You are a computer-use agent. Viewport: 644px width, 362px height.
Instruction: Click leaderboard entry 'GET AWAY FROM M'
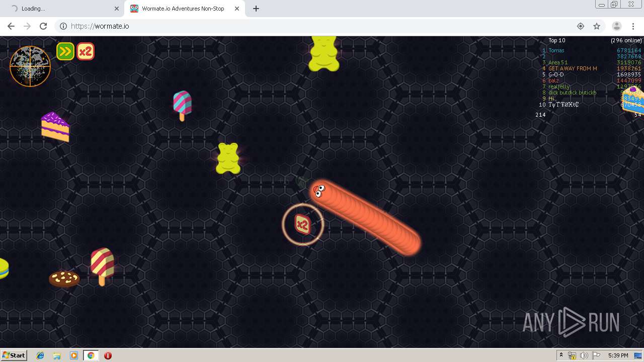573,68
